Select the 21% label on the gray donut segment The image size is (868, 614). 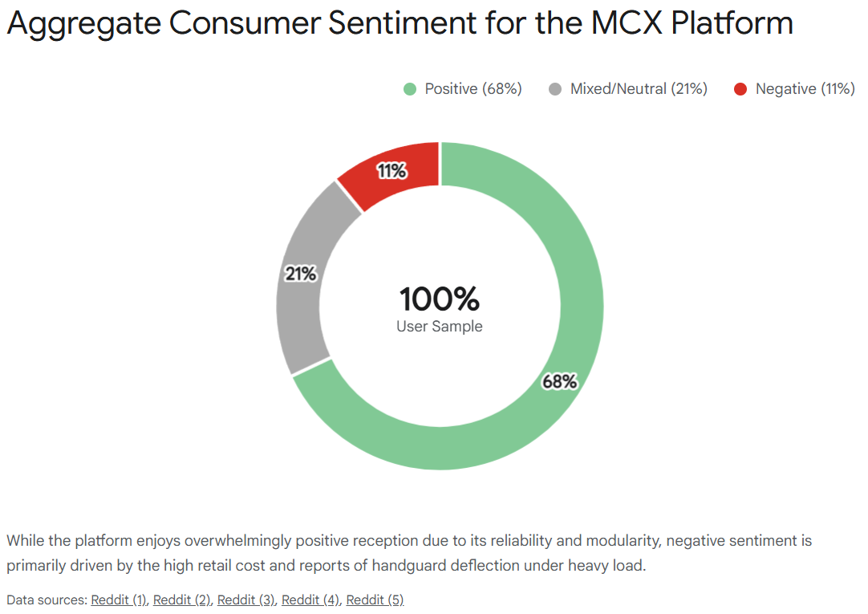[301, 274]
